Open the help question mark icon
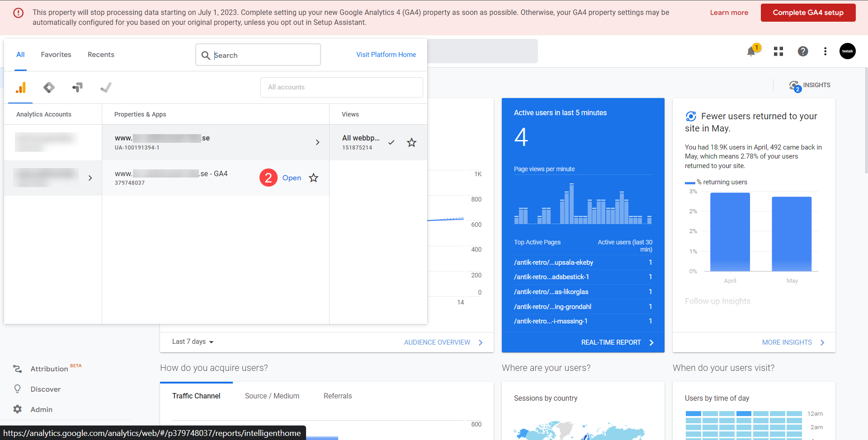Viewport: 868px width, 440px height. 802,51
